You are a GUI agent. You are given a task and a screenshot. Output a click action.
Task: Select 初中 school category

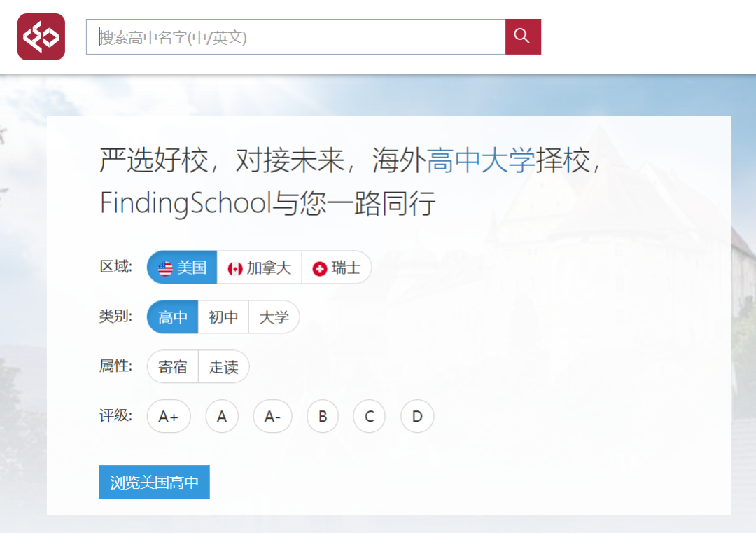point(223,317)
